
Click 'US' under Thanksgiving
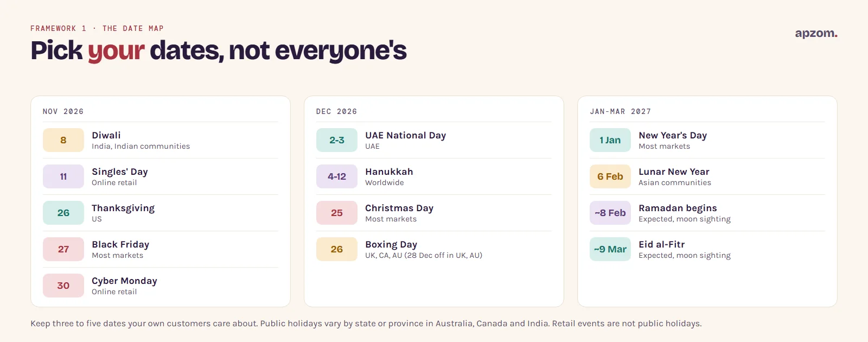click(x=97, y=219)
